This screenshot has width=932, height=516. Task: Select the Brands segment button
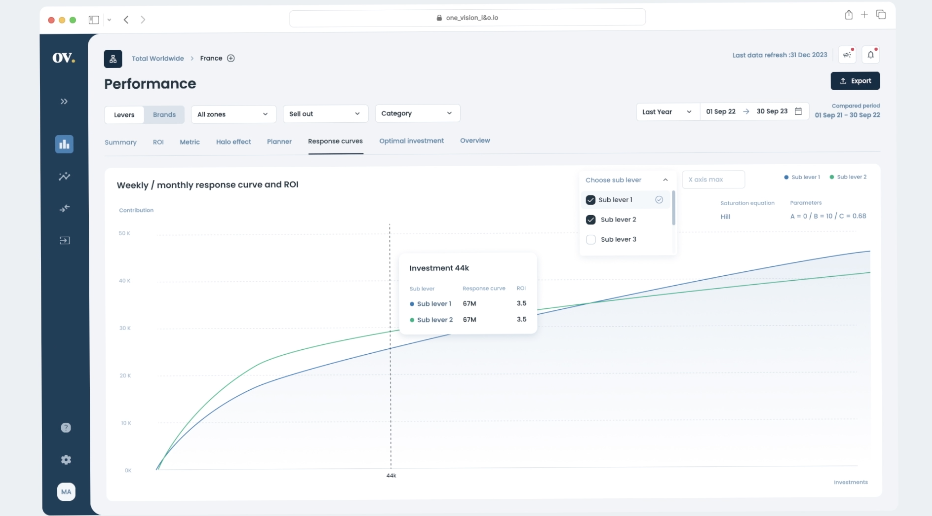(164, 114)
